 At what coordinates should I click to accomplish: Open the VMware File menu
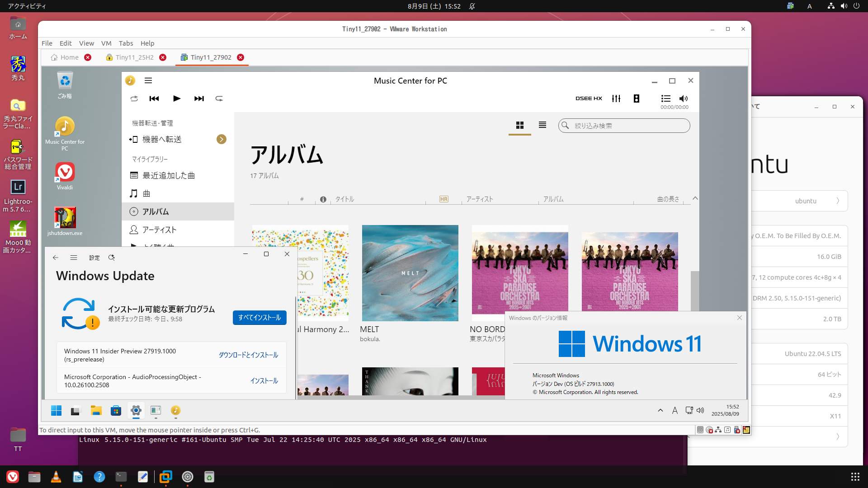click(47, 43)
